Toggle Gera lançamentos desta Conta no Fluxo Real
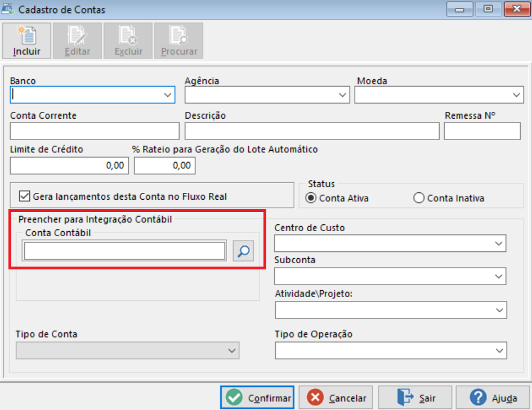The height and width of the screenshot is (410, 532). (24, 196)
